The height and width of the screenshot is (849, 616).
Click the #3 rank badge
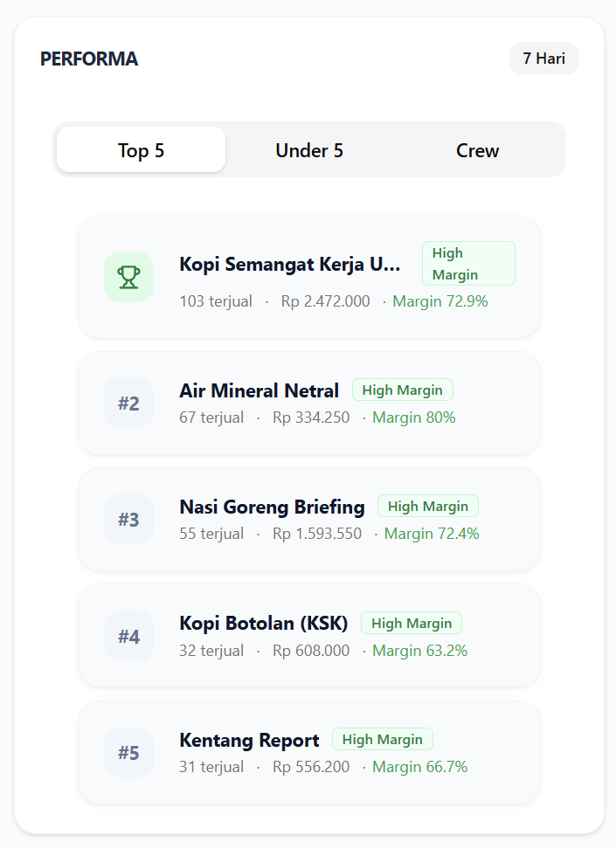(128, 520)
